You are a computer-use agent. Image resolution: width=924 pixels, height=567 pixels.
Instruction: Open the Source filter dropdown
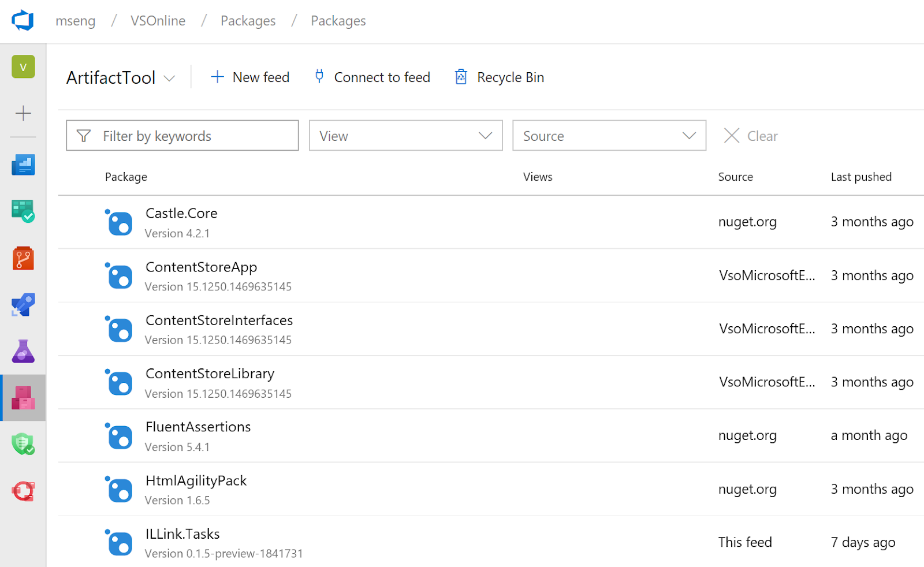coord(609,136)
